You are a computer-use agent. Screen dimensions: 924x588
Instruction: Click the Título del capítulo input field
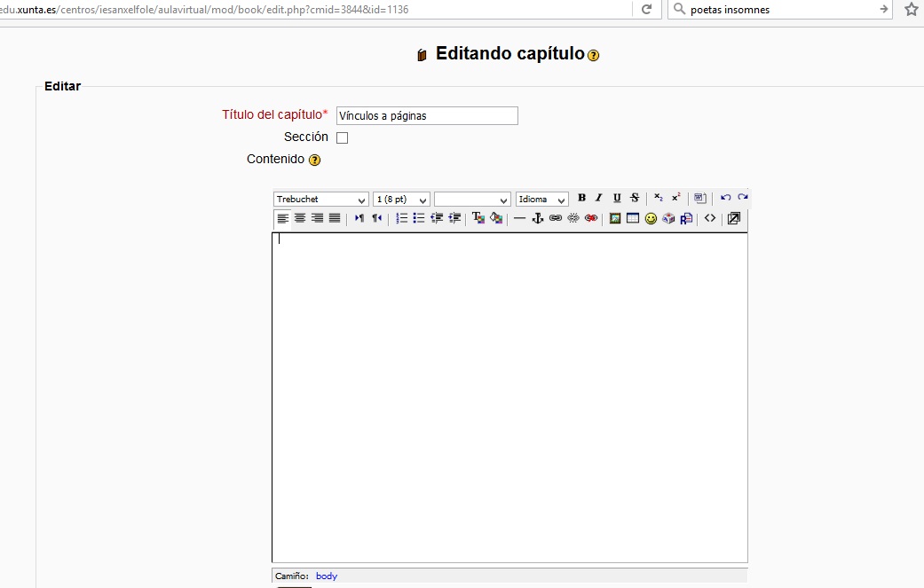tap(427, 115)
